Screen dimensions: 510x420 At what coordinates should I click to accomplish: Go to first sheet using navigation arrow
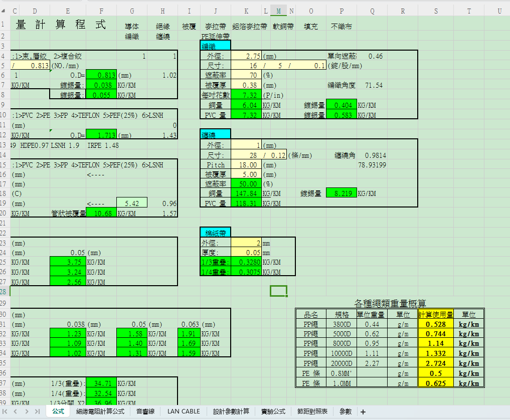(x=6, y=411)
